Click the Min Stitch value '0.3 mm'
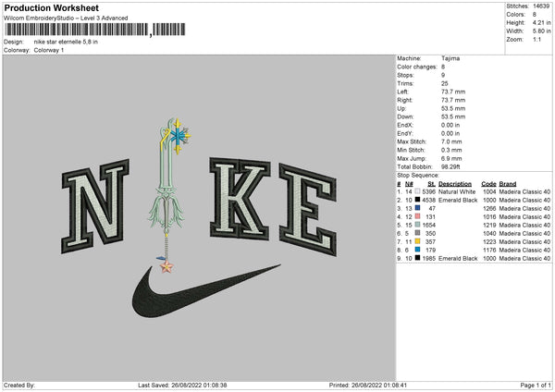The image size is (555, 392). [451, 150]
